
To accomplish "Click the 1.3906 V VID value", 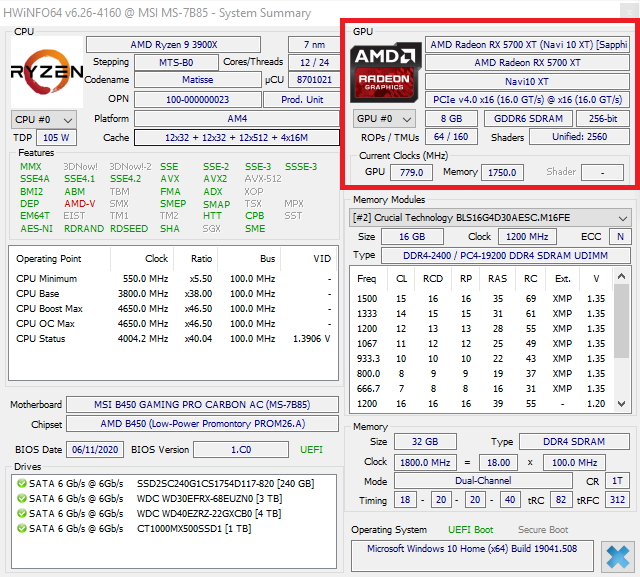I will point(311,339).
